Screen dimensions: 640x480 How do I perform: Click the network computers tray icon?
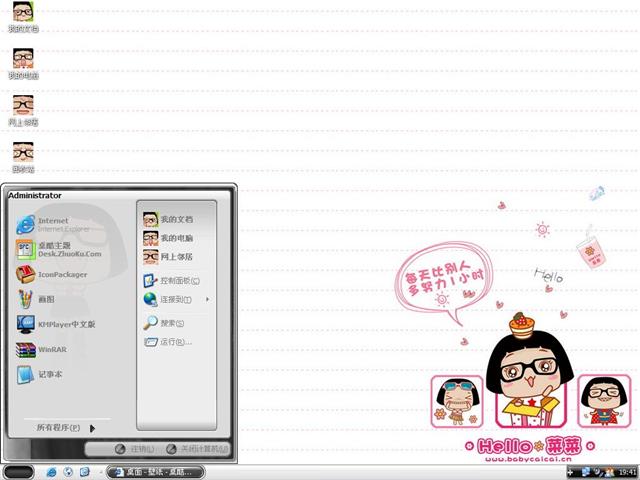click(x=585, y=472)
